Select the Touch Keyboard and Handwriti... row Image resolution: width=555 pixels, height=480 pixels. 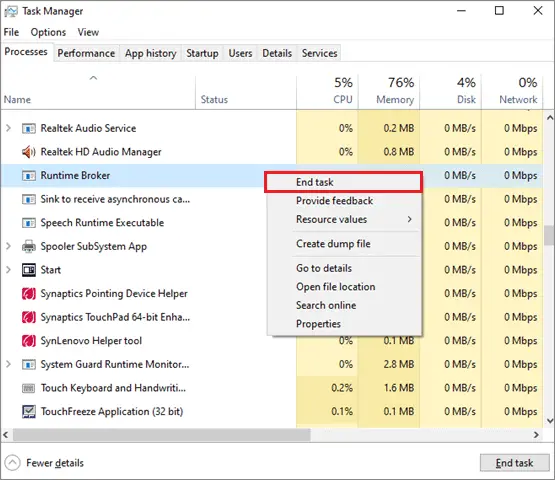pyautogui.click(x=272, y=388)
